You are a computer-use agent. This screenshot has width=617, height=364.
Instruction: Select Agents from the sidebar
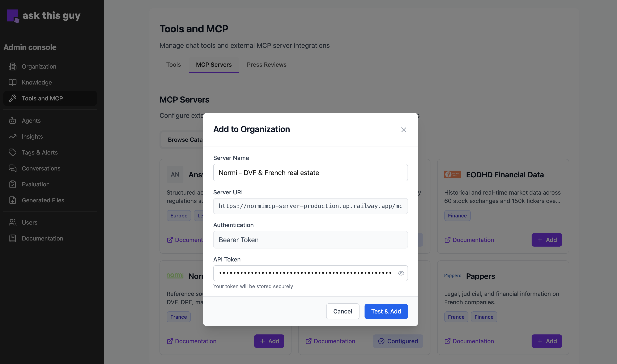coord(31,120)
